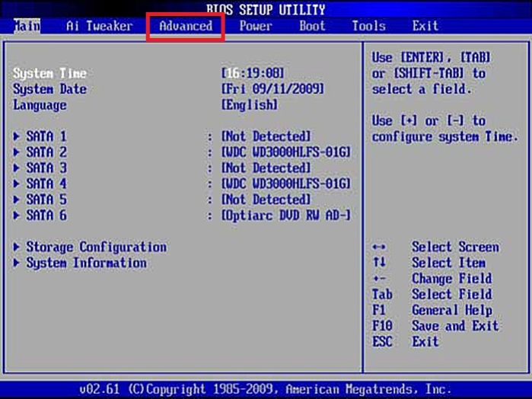This screenshot has width=532, height=399.
Task: Click SATA 5 Not Detected value
Action: point(266,199)
